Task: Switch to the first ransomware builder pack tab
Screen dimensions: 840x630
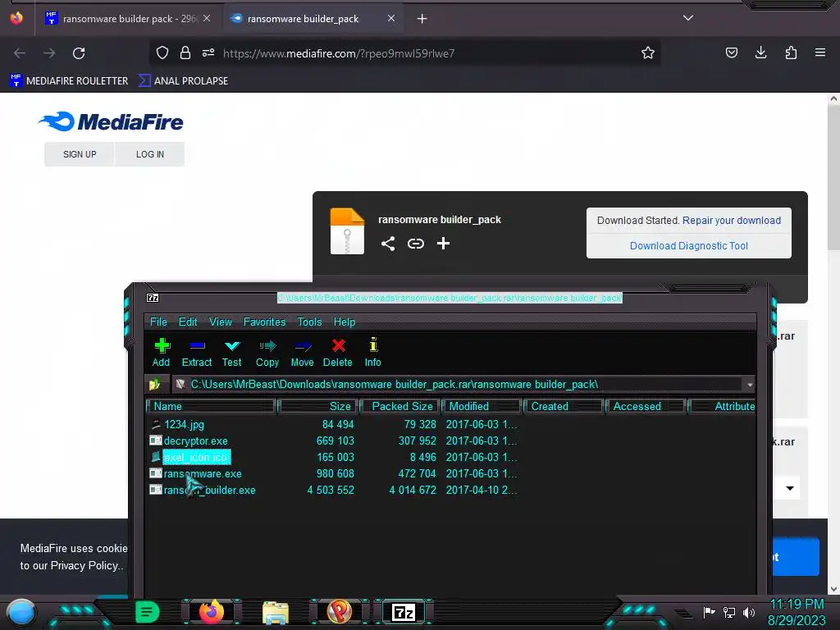Action: 127,19
